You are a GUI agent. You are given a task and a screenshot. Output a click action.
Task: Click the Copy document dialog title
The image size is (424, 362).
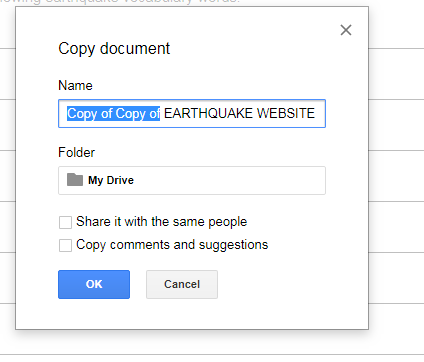point(114,49)
